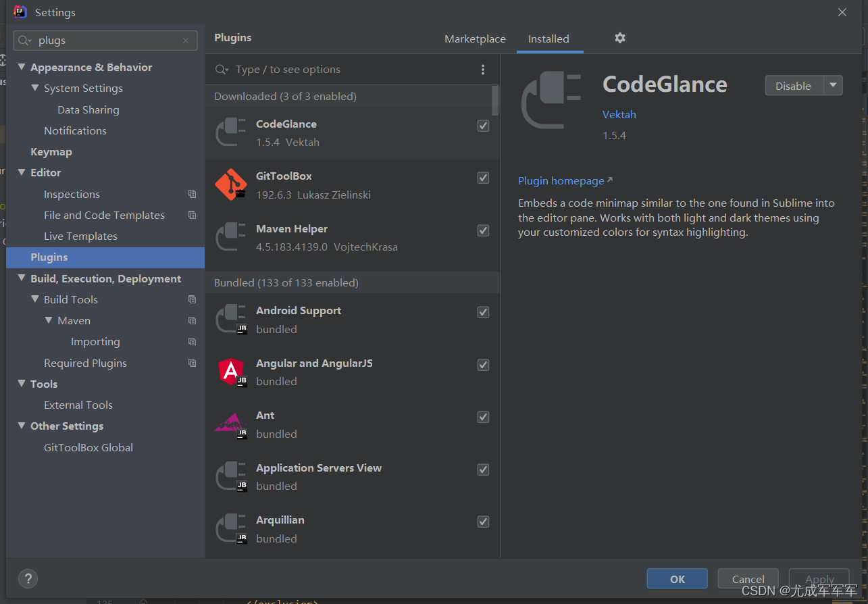Clear the settings search field with the X icon
The image size is (868, 604).
[x=186, y=41]
